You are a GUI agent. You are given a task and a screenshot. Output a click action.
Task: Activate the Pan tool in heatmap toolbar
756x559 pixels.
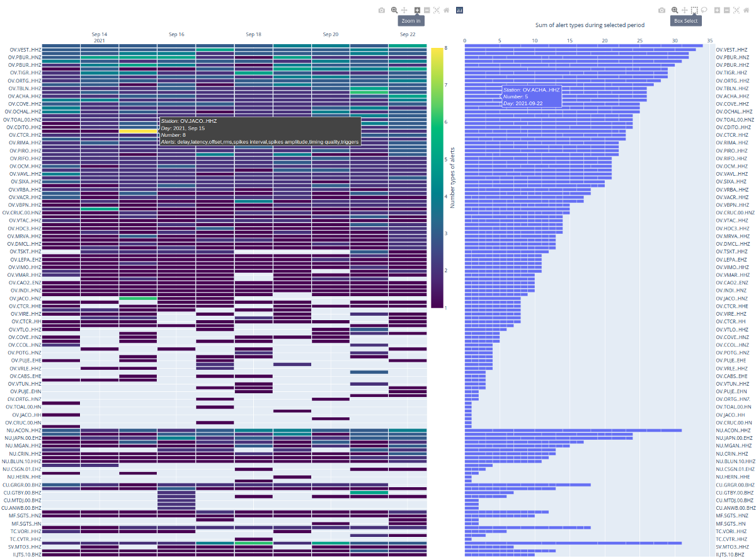point(404,10)
